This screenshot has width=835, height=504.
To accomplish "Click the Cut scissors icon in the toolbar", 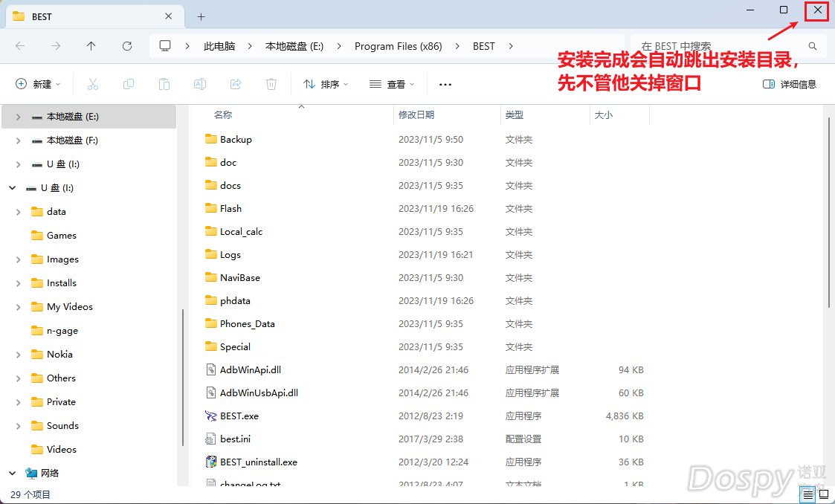I will 93,84.
